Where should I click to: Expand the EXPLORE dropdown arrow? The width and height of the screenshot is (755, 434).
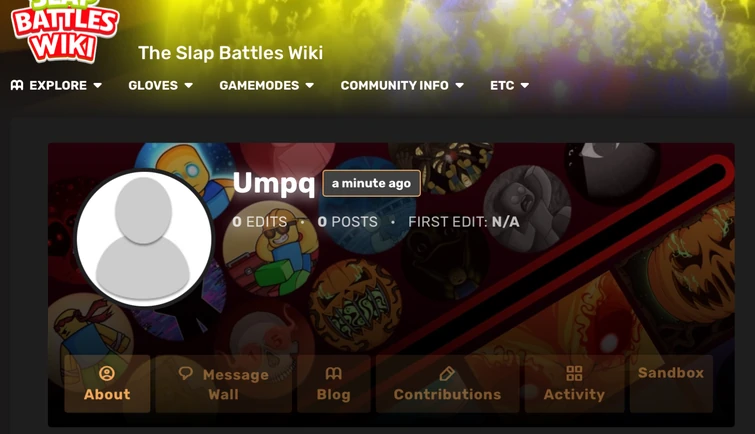tap(98, 85)
